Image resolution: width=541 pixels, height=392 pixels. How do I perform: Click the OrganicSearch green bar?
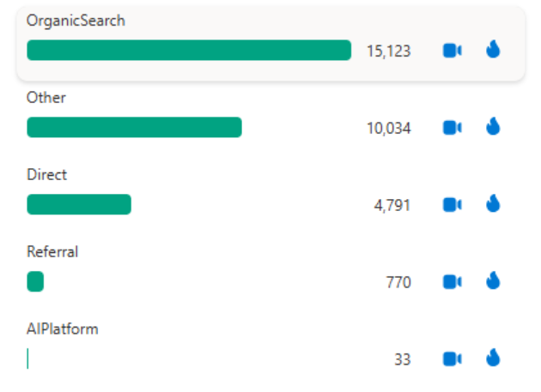189,51
